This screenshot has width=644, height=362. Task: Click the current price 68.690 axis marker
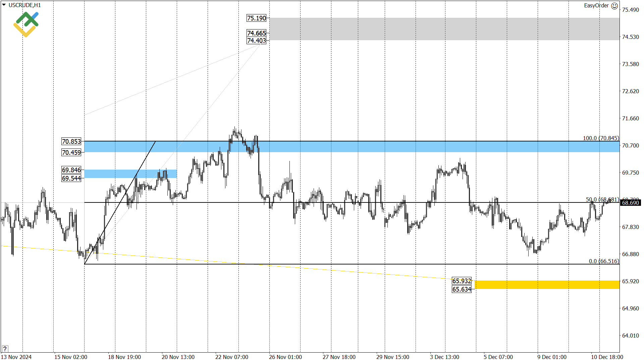coord(631,203)
